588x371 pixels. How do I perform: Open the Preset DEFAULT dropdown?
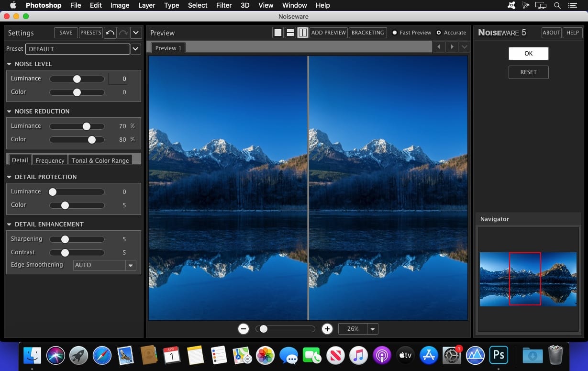click(x=136, y=49)
